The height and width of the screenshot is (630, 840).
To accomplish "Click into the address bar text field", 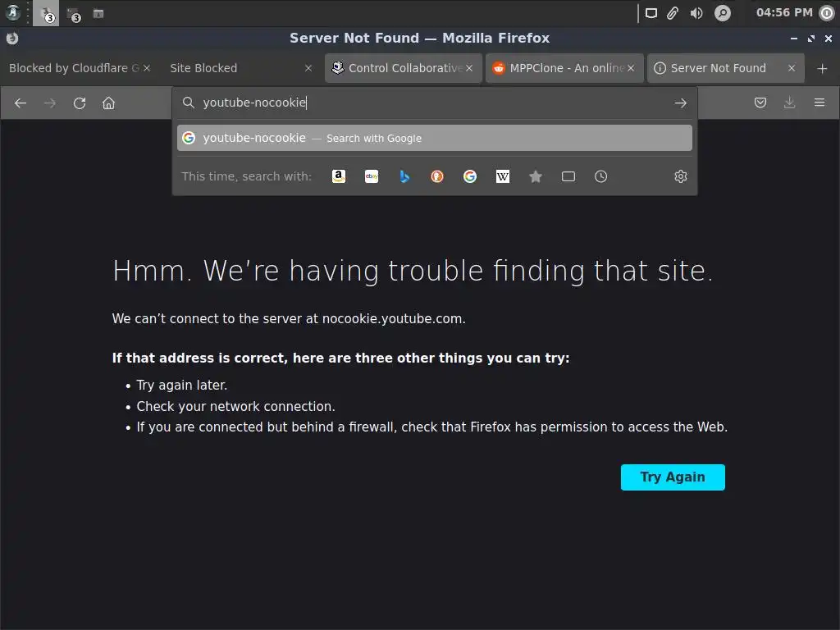I will coord(434,103).
